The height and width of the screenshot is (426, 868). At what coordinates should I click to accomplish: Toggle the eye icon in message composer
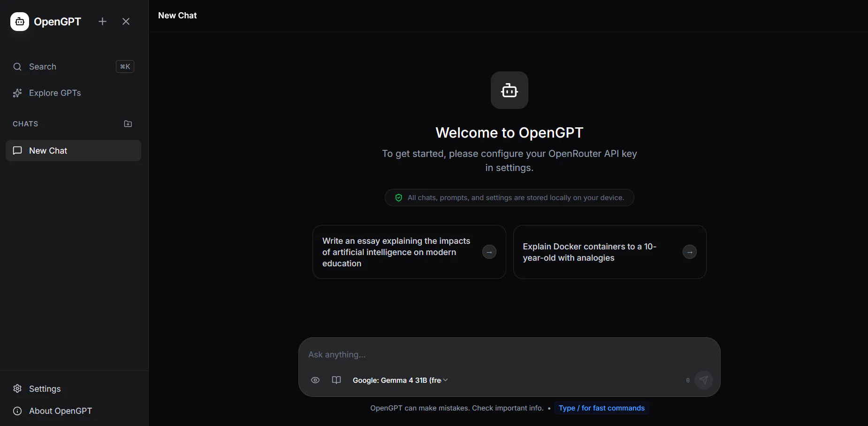click(x=315, y=380)
